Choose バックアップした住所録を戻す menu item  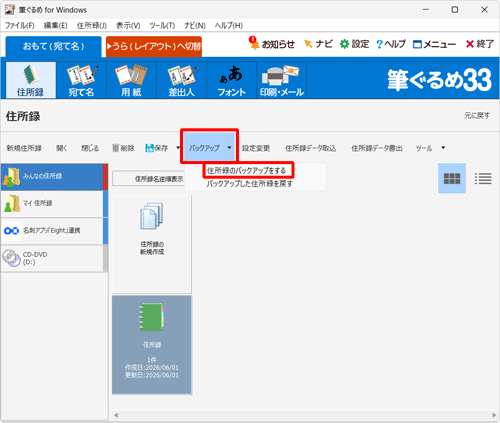pos(249,184)
